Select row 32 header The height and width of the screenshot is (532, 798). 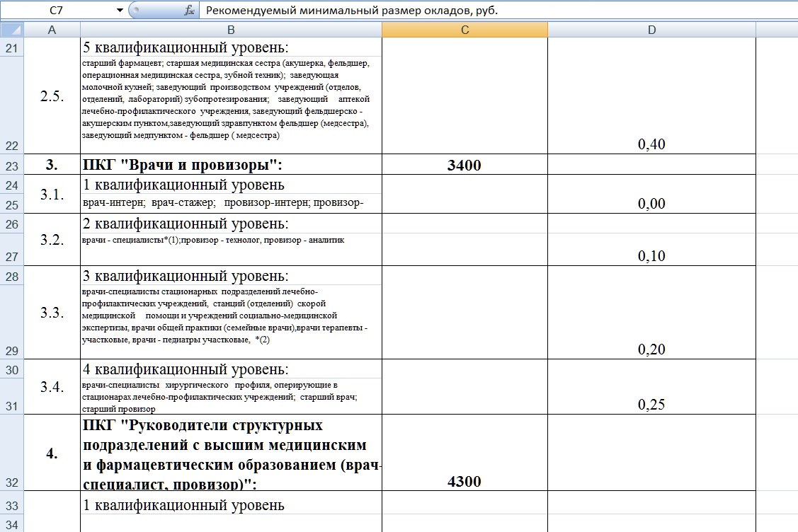tap(12, 452)
